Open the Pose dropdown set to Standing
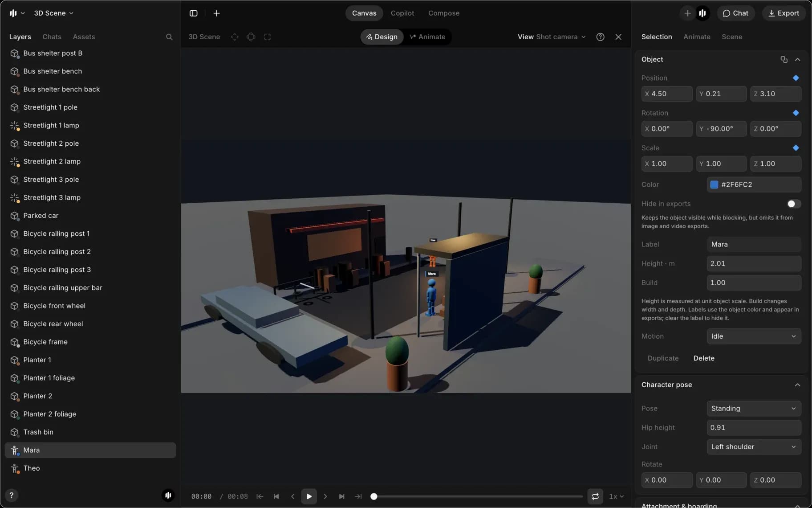The image size is (812, 508). 754,409
